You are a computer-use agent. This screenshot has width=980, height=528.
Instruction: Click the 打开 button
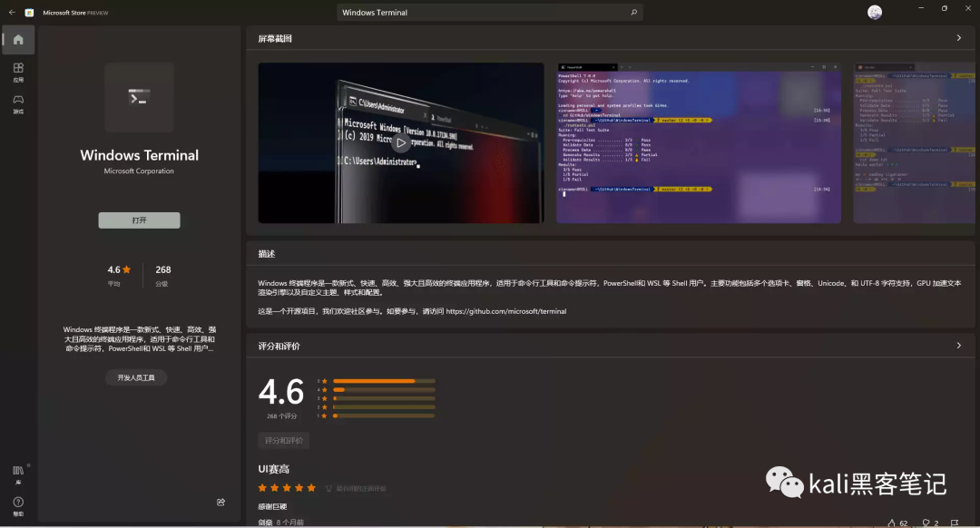click(139, 220)
